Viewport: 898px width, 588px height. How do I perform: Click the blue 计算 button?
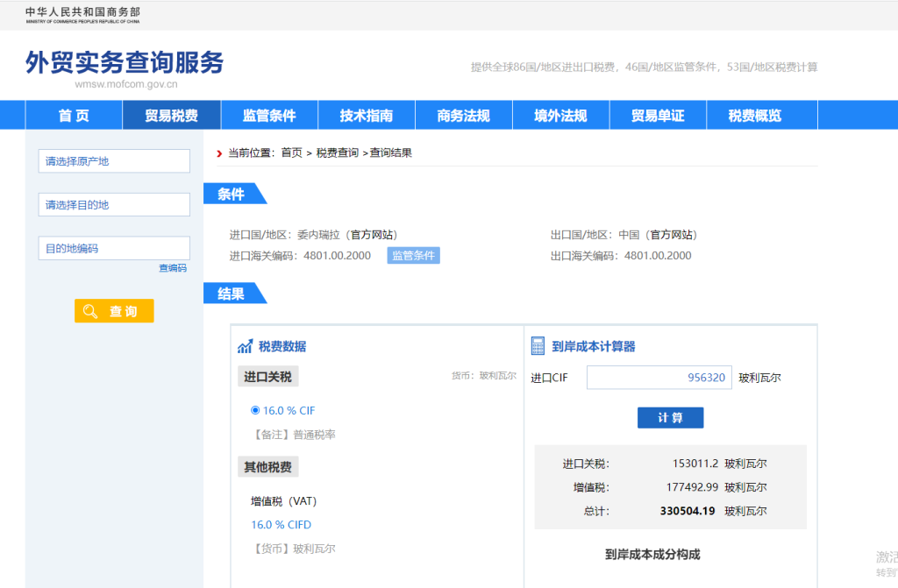pyautogui.click(x=670, y=417)
